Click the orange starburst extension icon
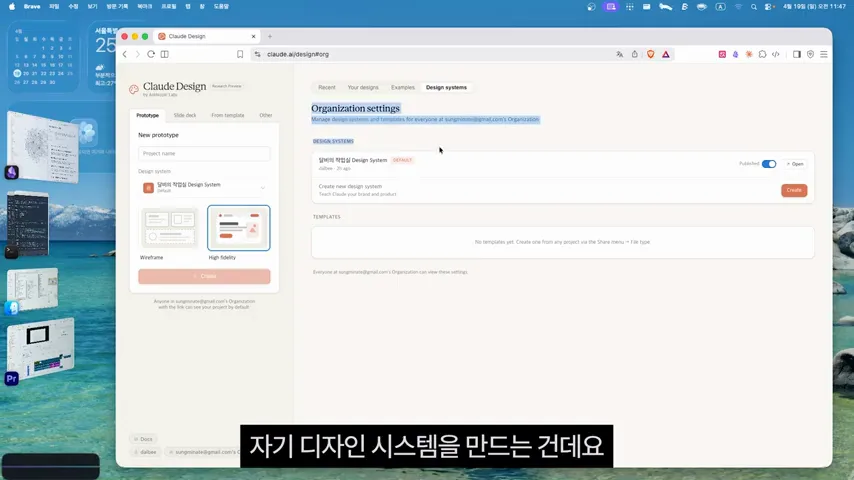Viewport: 854px width, 480px height. tap(749, 54)
